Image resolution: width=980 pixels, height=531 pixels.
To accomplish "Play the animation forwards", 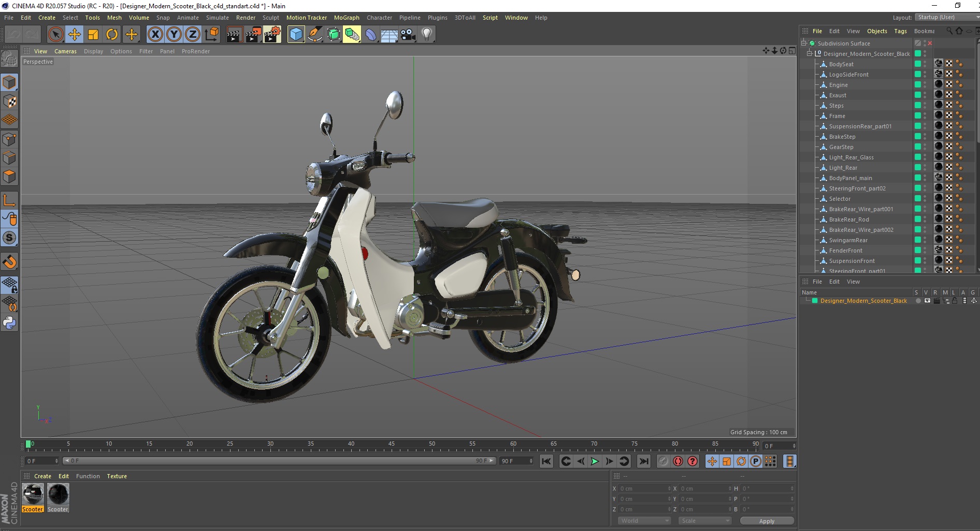I will [x=595, y=461].
